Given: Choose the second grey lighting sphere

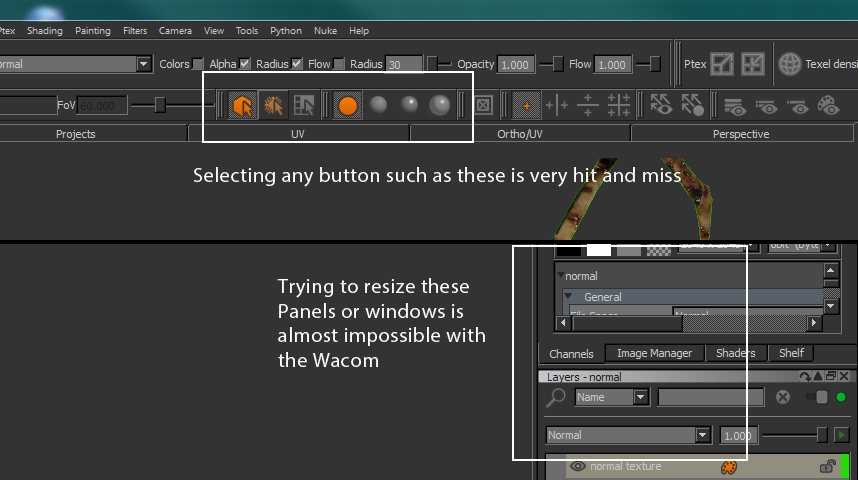Looking at the screenshot, I should pyautogui.click(x=409, y=105).
